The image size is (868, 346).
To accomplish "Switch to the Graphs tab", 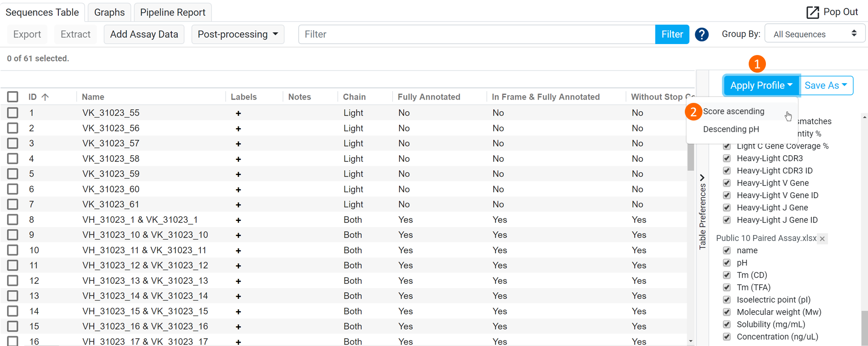I will click(x=109, y=12).
